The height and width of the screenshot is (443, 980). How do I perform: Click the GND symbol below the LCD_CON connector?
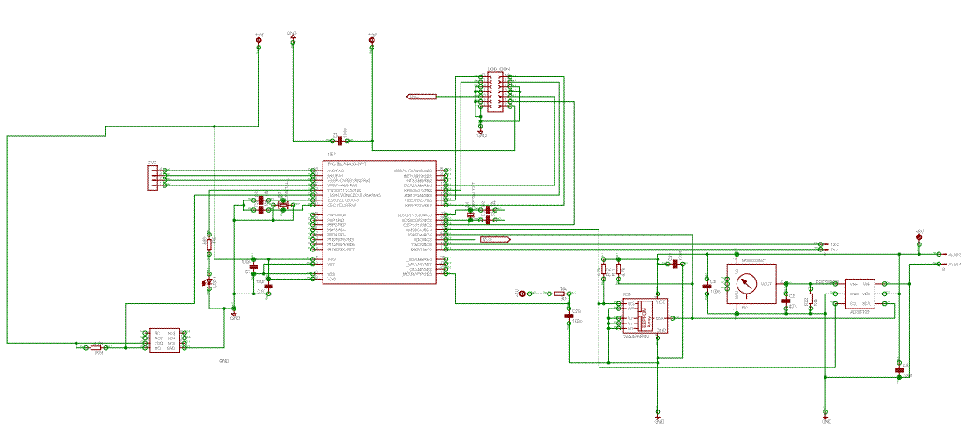[x=482, y=133]
